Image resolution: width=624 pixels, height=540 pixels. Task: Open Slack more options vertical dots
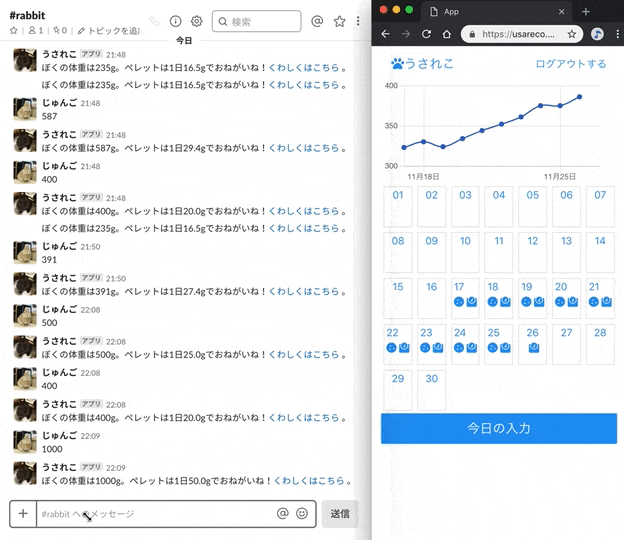[358, 21]
